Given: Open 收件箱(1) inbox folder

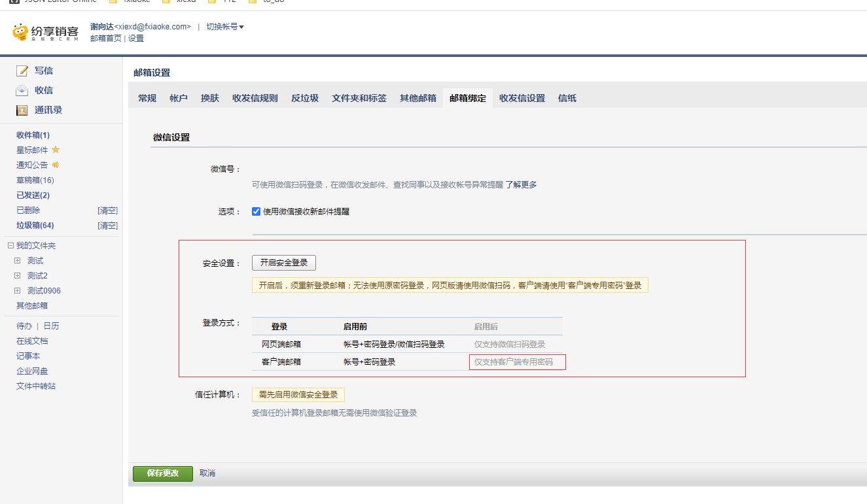Looking at the screenshot, I should pyautogui.click(x=33, y=135).
